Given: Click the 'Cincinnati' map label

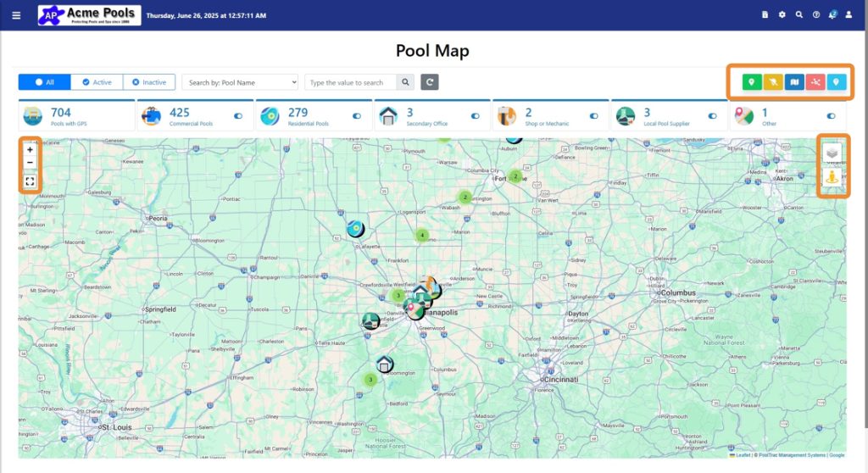Looking at the screenshot, I should (x=561, y=380).
